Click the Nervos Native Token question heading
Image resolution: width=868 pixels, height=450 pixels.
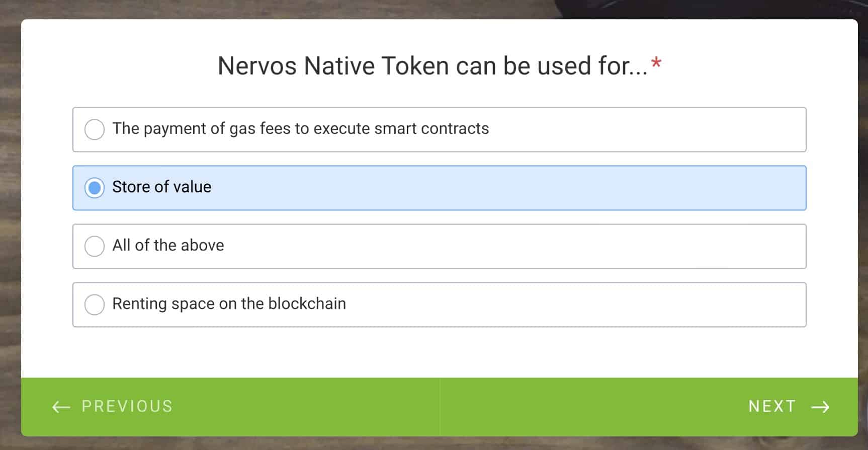pyautogui.click(x=432, y=66)
